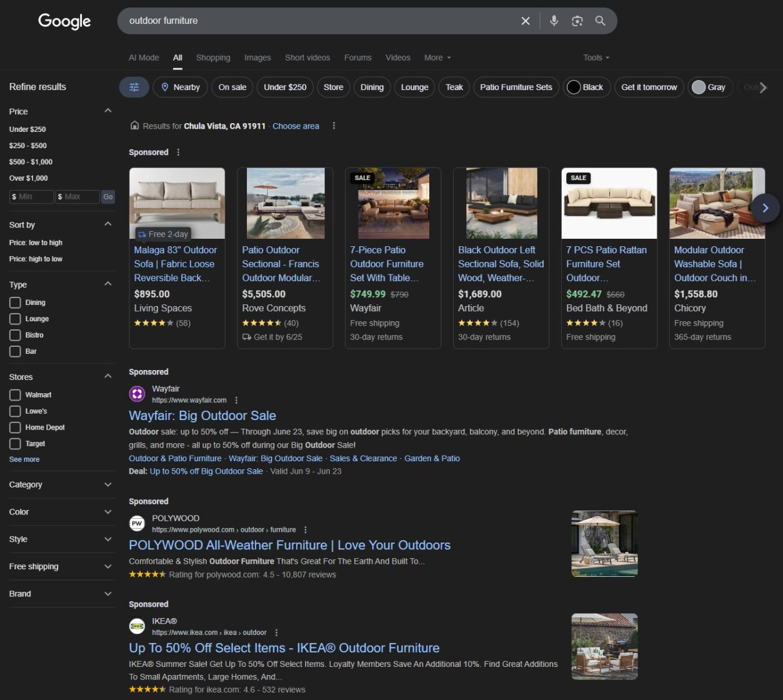This screenshot has width=783, height=700.
Task: Switch to the Videos tab
Action: [x=398, y=57]
